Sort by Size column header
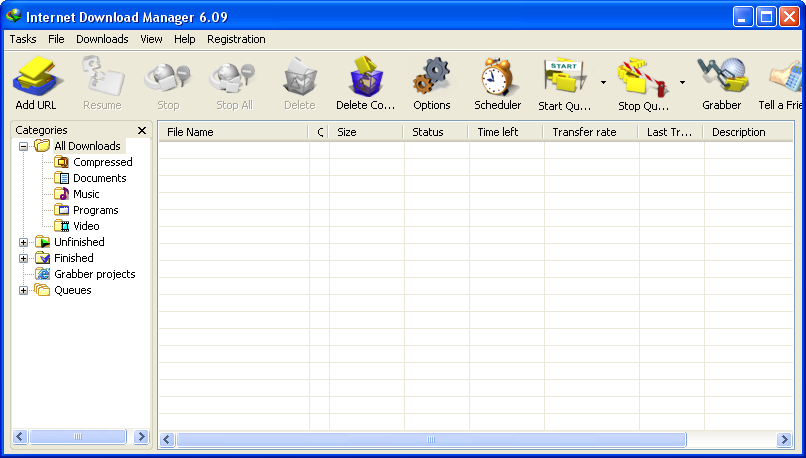Image resolution: width=806 pixels, height=458 pixels. [366, 132]
